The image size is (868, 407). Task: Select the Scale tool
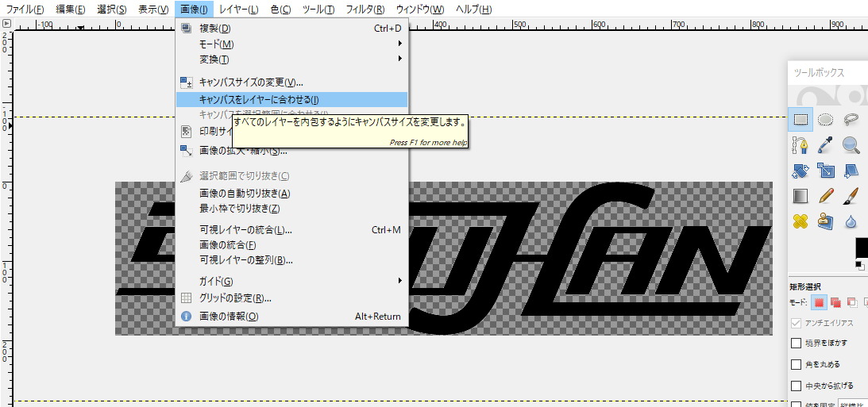(x=826, y=171)
